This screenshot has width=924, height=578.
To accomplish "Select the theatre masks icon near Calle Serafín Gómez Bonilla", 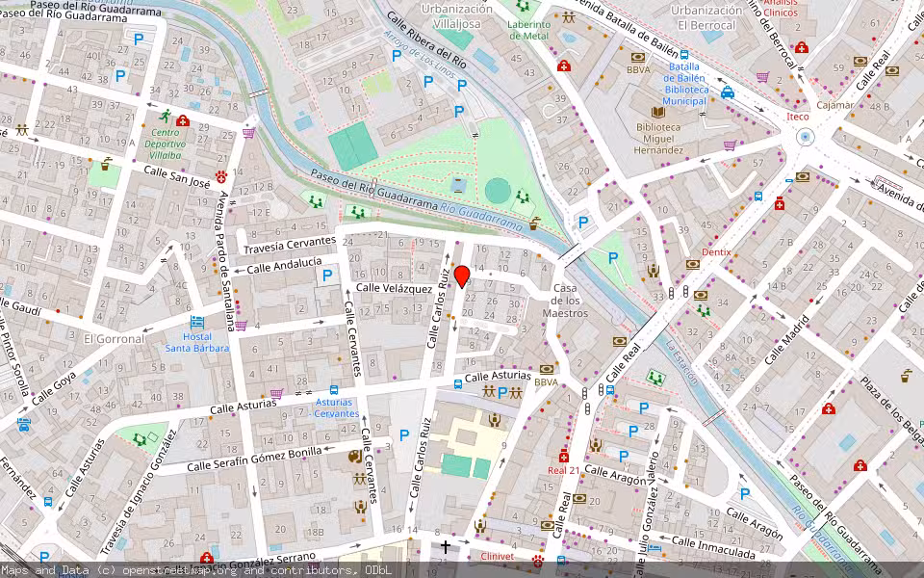I will (355, 457).
